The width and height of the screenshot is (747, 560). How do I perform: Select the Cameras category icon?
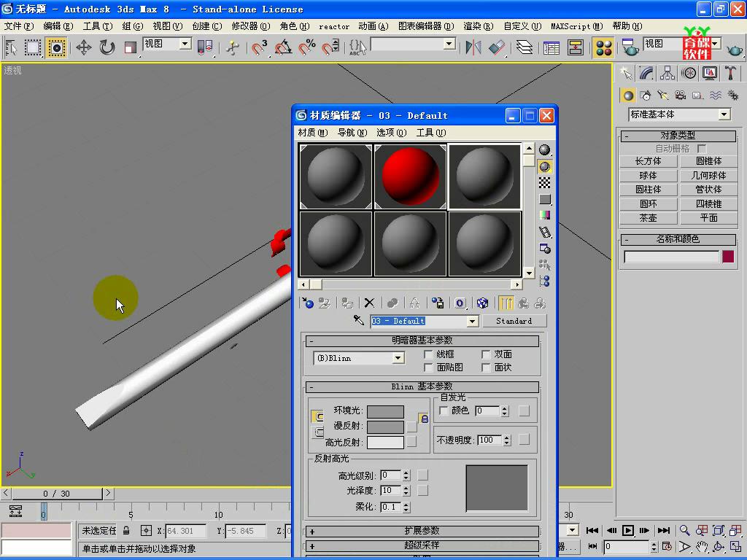(681, 96)
